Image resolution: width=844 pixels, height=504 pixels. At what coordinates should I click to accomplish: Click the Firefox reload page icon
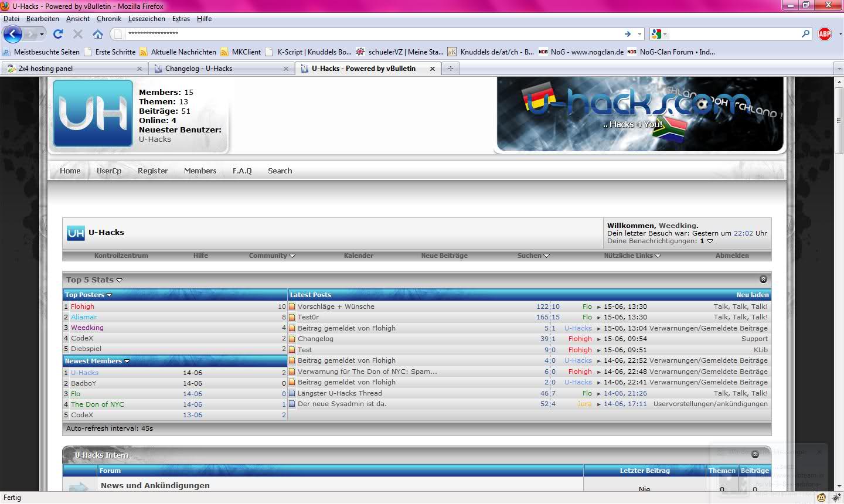coord(57,34)
